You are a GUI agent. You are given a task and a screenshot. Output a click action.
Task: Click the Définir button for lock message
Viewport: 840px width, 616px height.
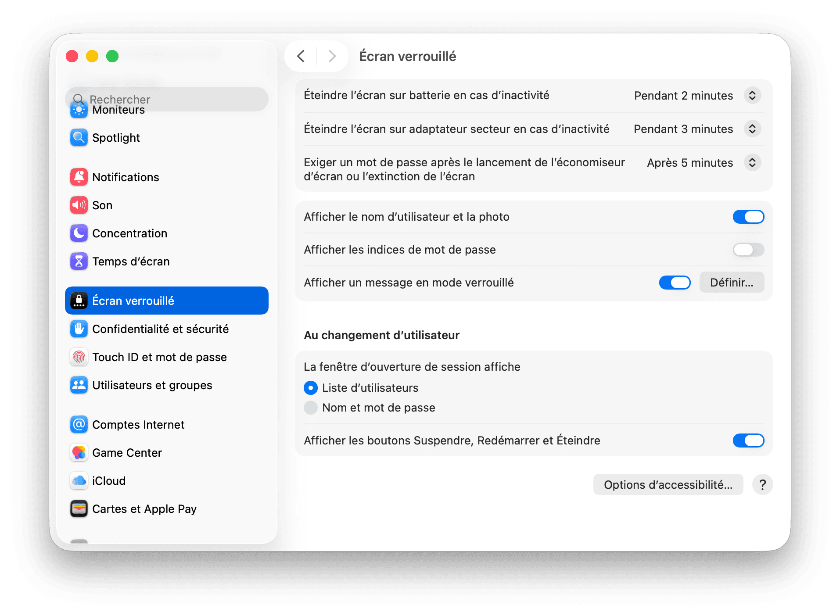click(731, 282)
